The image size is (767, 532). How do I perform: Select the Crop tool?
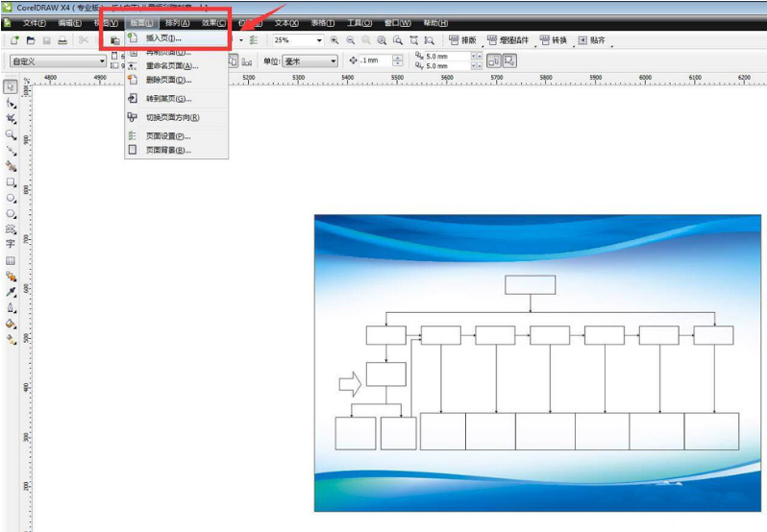[x=11, y=119]
